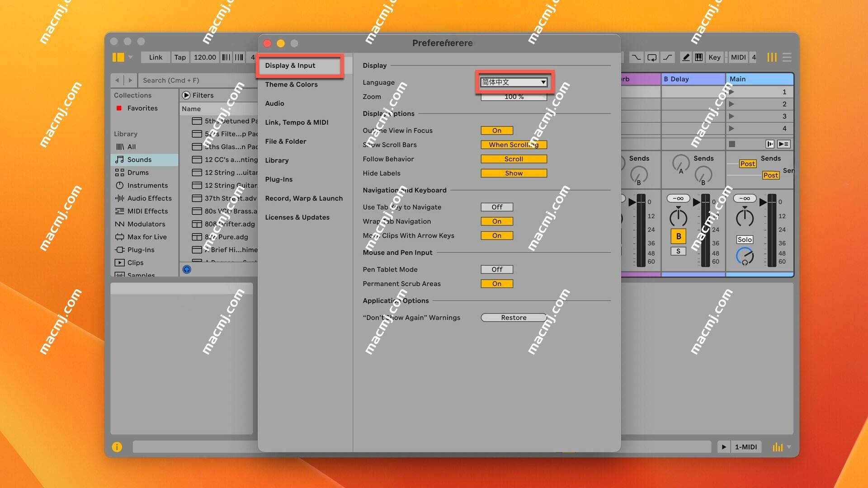The height and width of the screenshot is (488, 868).
Task: Switch to the Theme & Colors section
Action: (291, 84)
